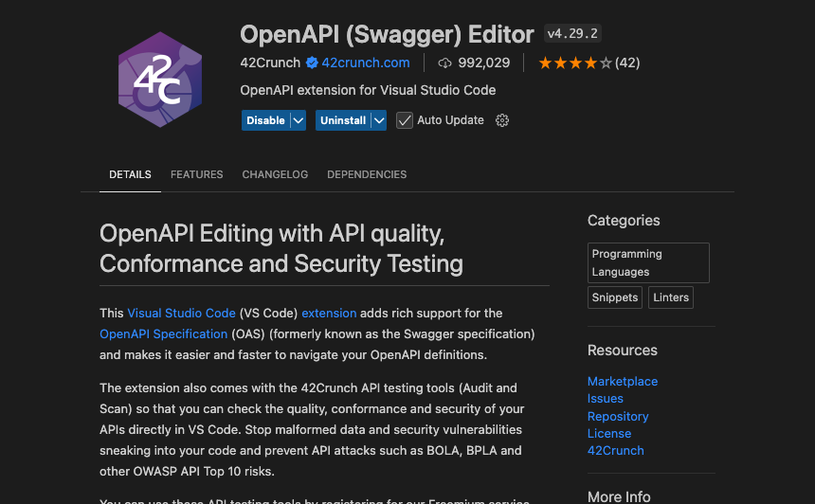
Task: Click the 42Crunch hexagon extension logo
Action: coord(160,80)
